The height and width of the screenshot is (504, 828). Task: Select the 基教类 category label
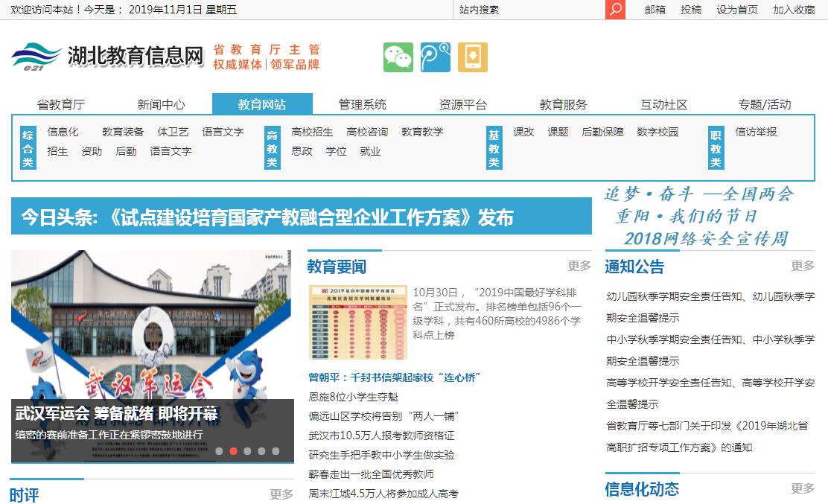coord(494,147)
